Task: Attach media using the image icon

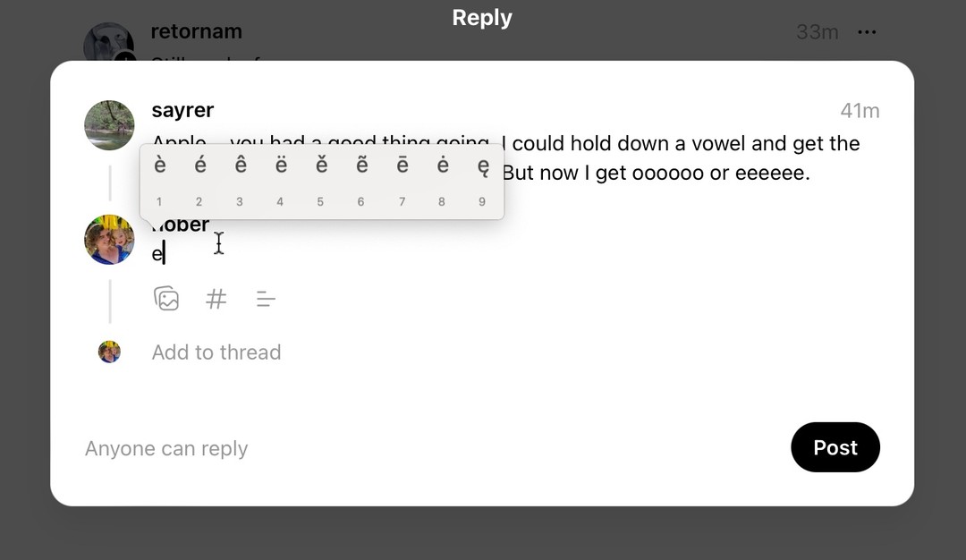Action: coord(166,299)
